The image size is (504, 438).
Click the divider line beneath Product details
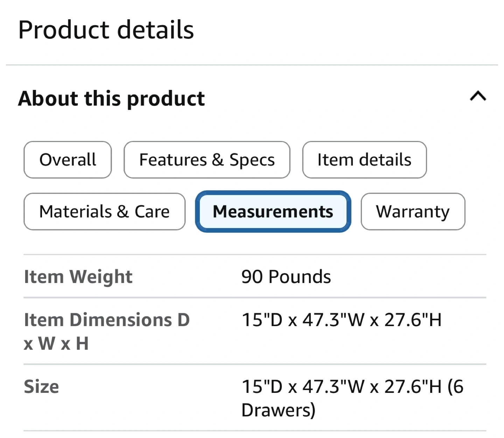pos(252,65)
